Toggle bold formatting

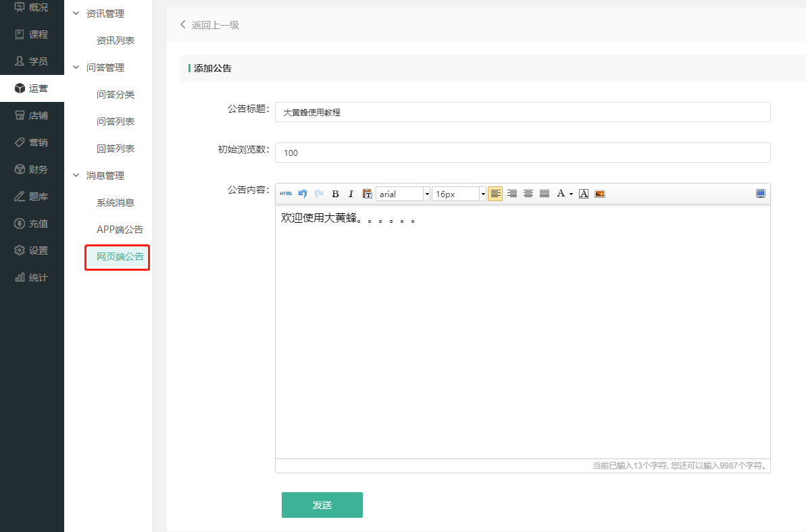[x=335, y=194]
